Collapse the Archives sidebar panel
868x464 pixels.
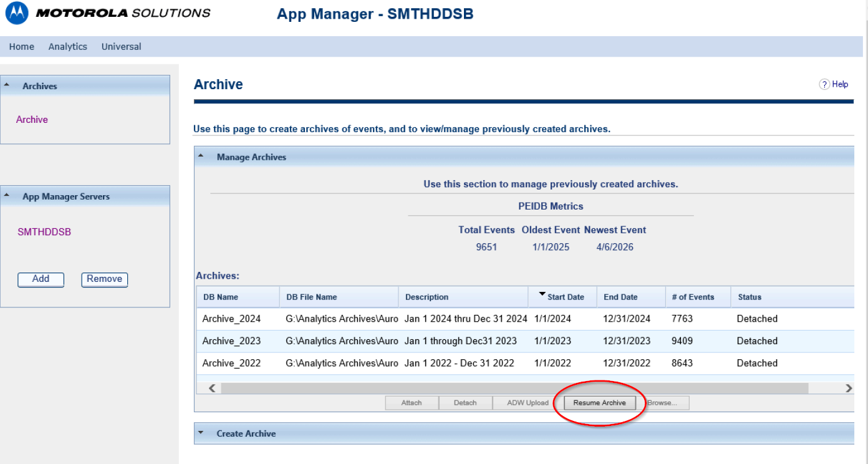(x=7, y=85)
